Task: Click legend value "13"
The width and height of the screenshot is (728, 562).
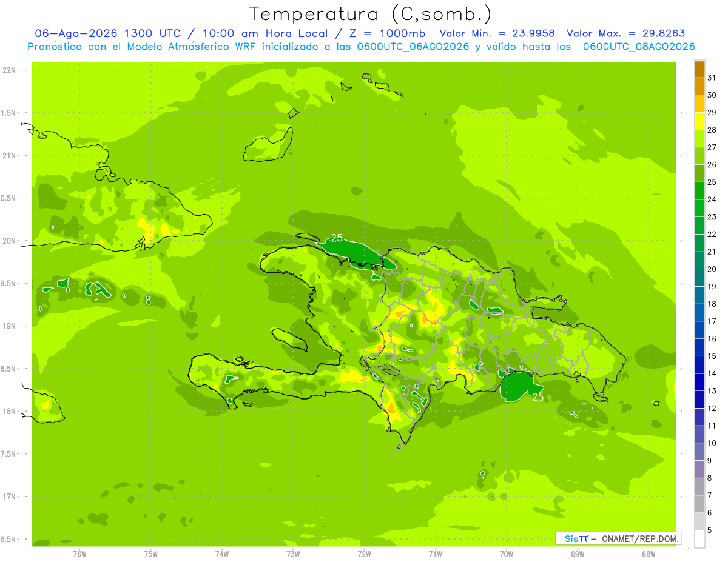Action: tap(712, 391)
